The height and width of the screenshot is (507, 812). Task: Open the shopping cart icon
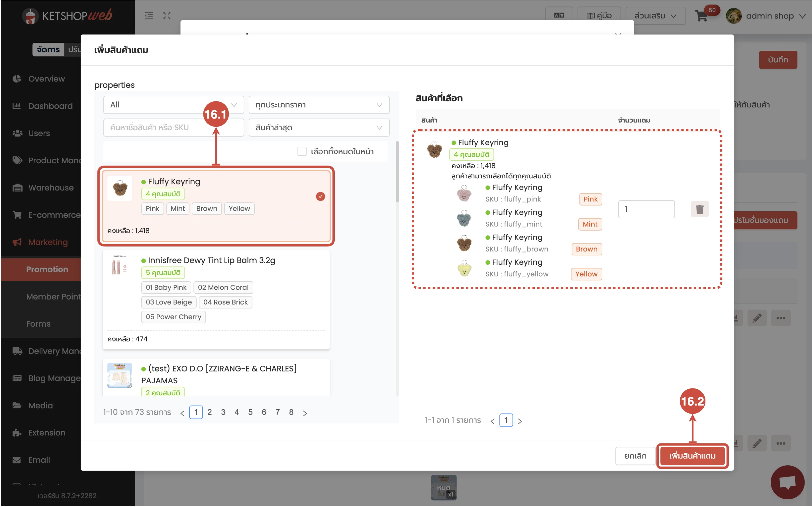tap(701, 16)
